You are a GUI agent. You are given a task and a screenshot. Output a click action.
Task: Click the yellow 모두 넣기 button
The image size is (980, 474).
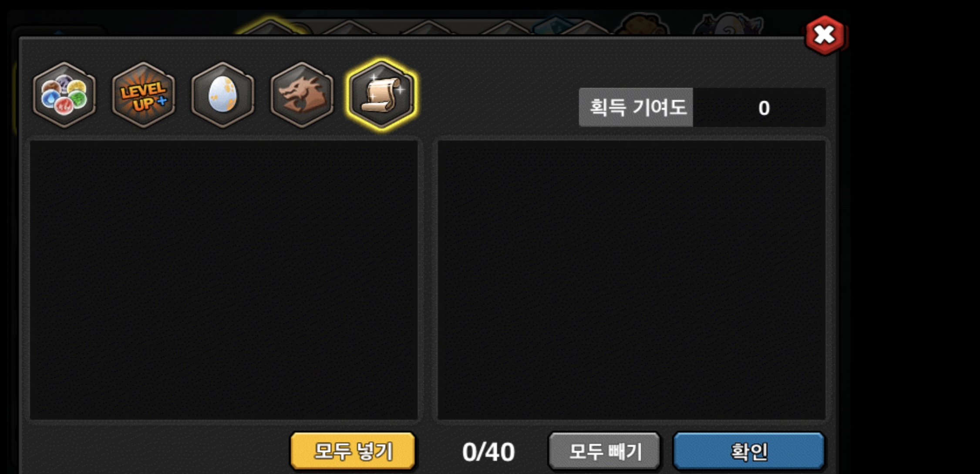click(x=353, y=451)
